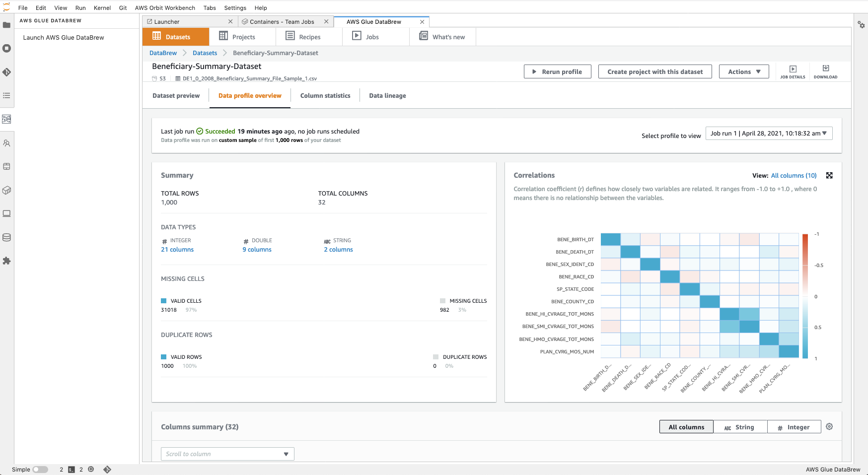Open the Help menu
Screen dimensions: 868x475
(261, 8)
